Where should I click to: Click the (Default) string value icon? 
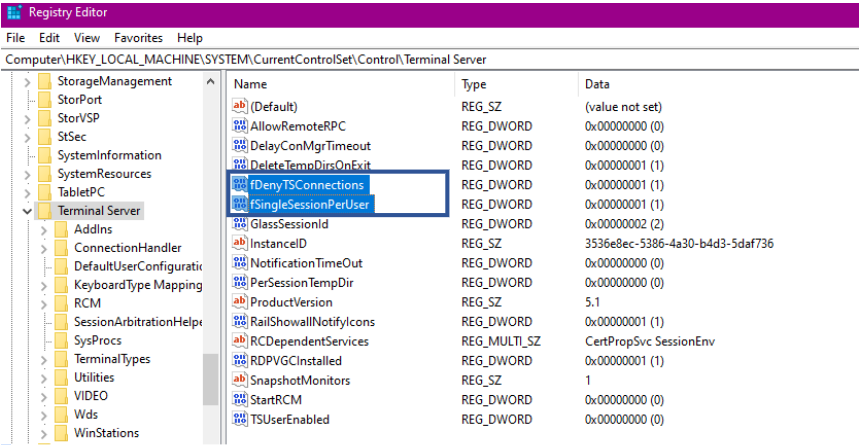240,106
